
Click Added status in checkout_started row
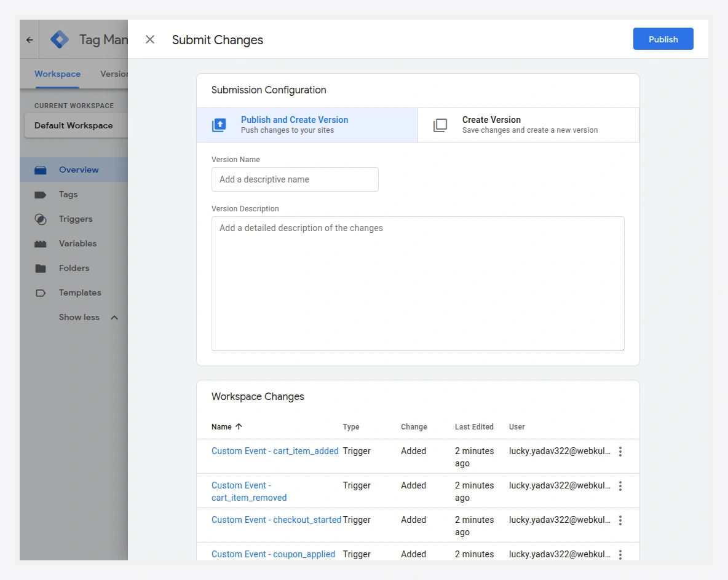[414, 520]
